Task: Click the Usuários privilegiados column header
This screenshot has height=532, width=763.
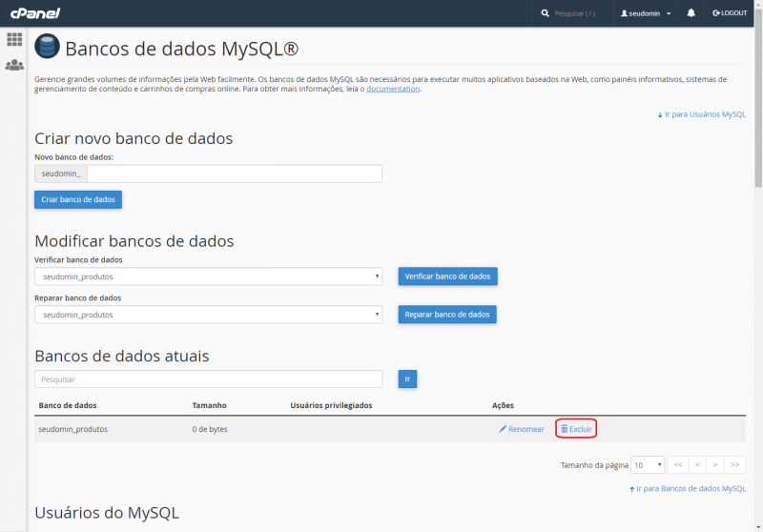Action: (x=331, y=405)
